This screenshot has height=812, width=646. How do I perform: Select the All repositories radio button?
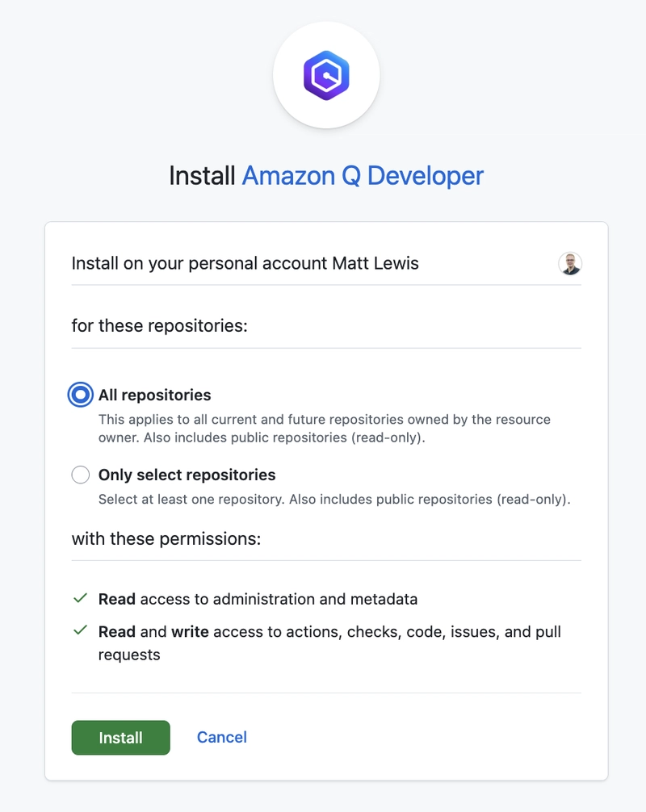[80, 396]
